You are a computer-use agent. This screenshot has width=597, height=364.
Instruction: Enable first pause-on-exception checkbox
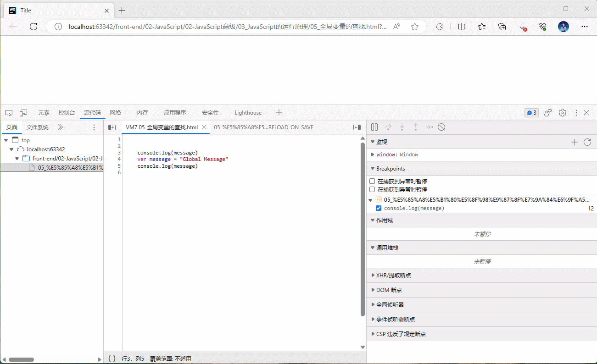373,182
